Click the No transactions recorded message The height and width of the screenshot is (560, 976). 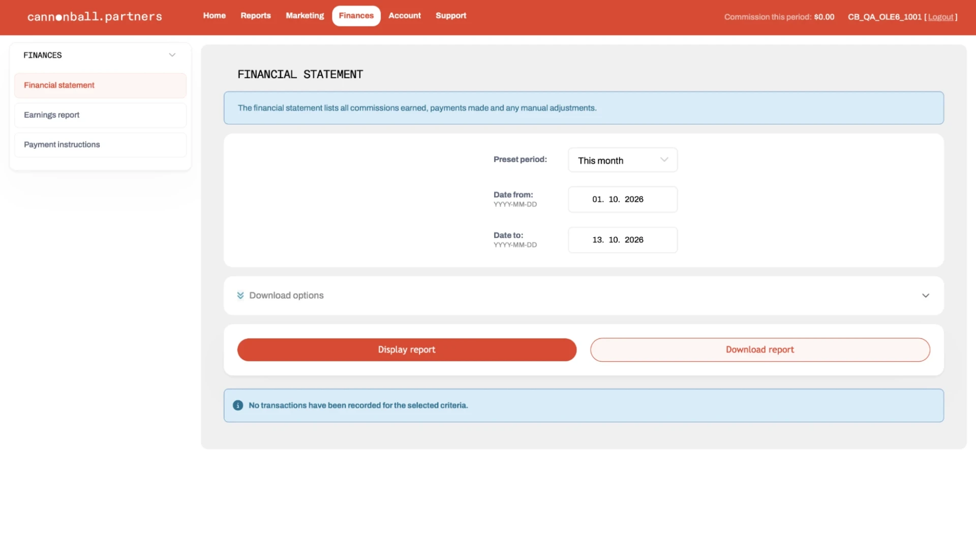click(x=358, y=406)
